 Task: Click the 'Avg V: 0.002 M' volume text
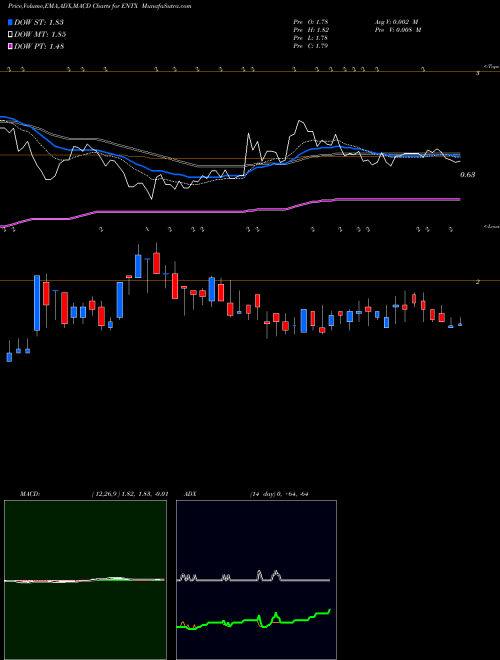point(396,22)
